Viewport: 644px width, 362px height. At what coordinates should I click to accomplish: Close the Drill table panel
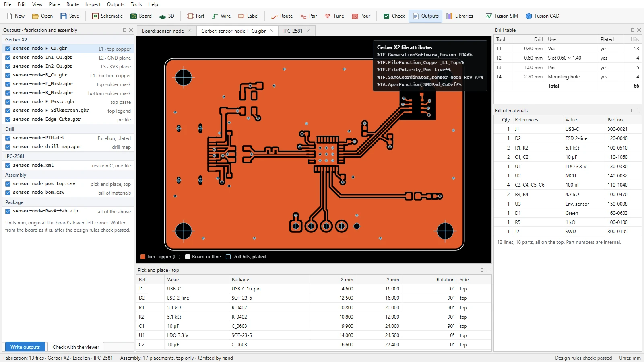tap(639, 30)
